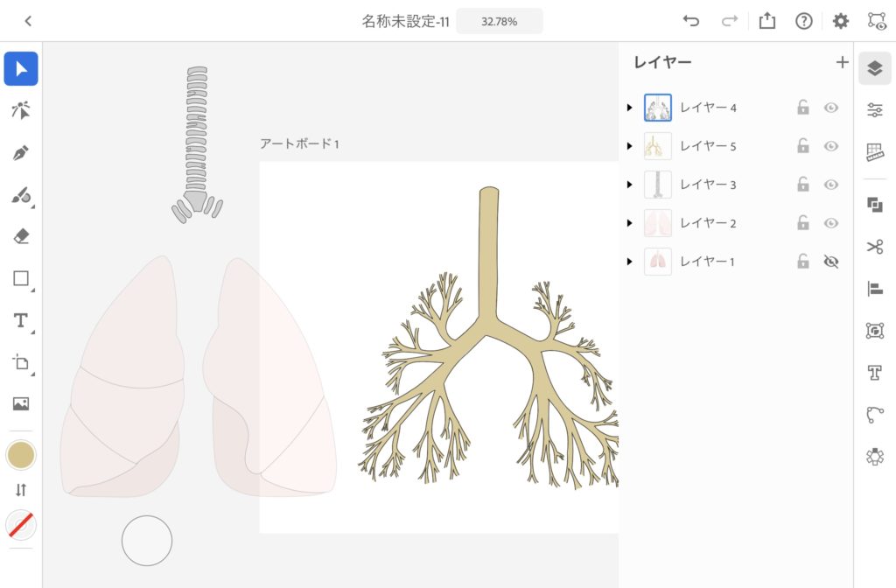The image size is (896, 588).
Task: Click the レイヤー 1 layer name
Action: point(707,261)
